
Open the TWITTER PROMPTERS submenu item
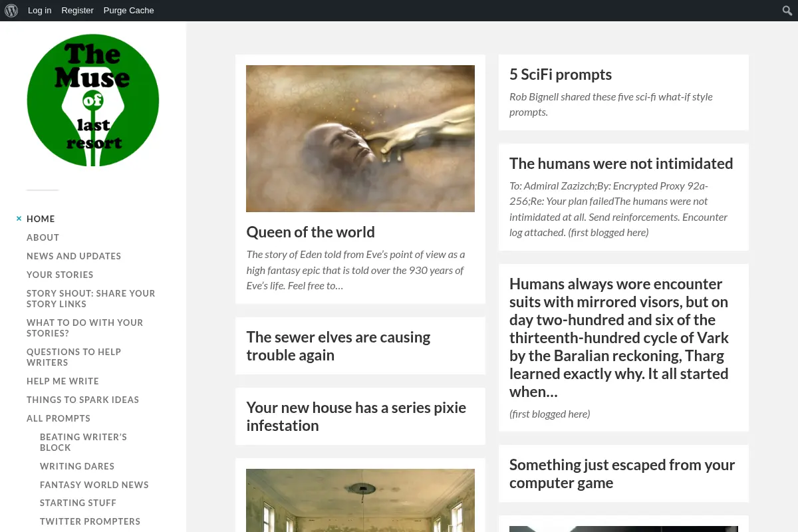click(x=90, y=521)
